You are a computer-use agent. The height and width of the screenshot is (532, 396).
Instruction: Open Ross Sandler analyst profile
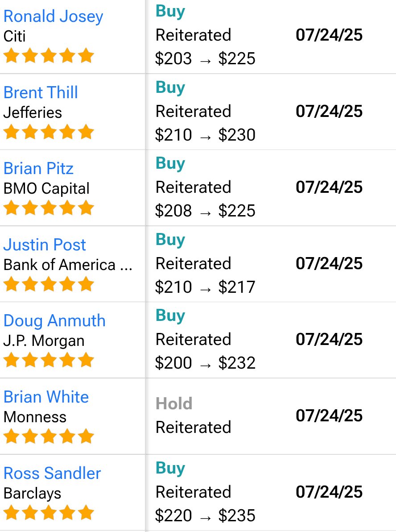(52, 473)
